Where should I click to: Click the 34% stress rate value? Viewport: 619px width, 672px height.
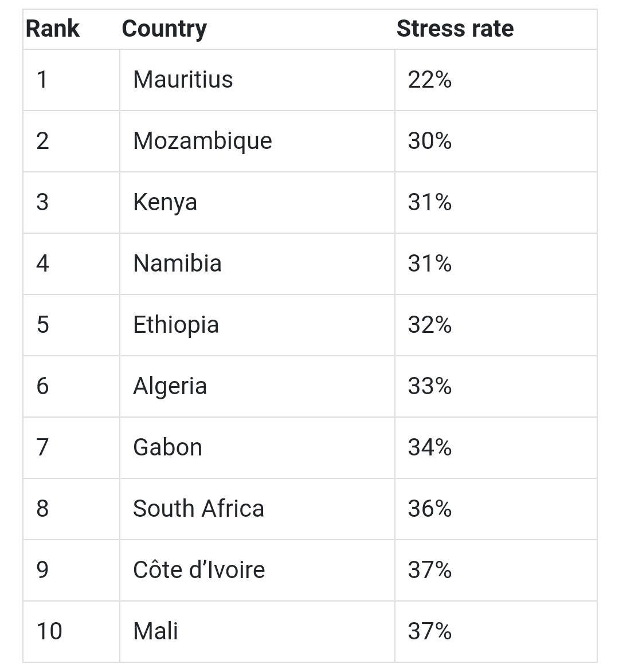430,447
